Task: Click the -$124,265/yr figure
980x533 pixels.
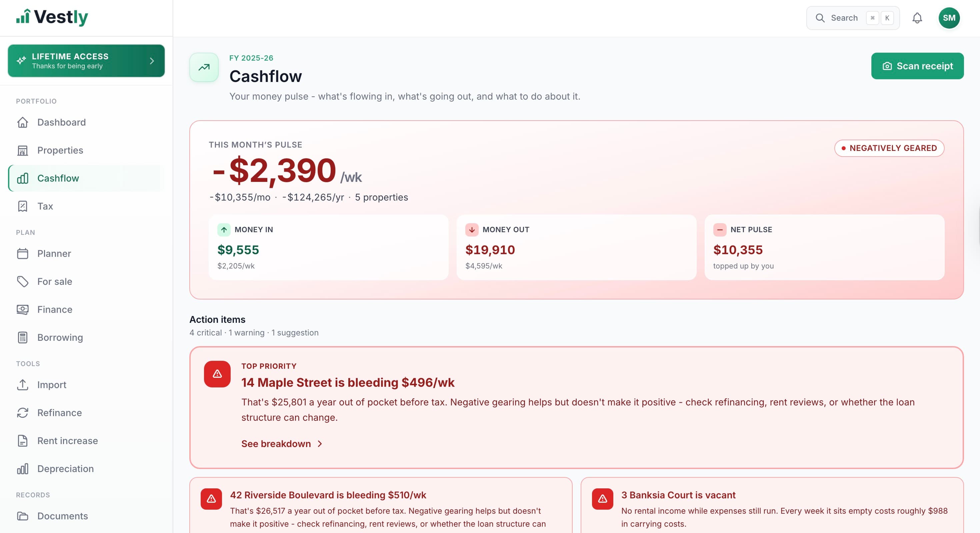Action: (x=313, y=197)
